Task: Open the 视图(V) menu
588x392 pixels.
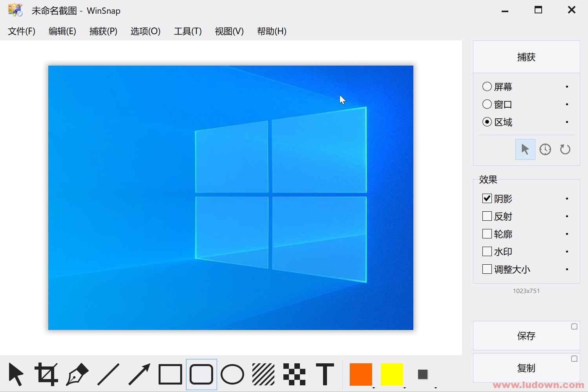Action: [x=229, y=31]
